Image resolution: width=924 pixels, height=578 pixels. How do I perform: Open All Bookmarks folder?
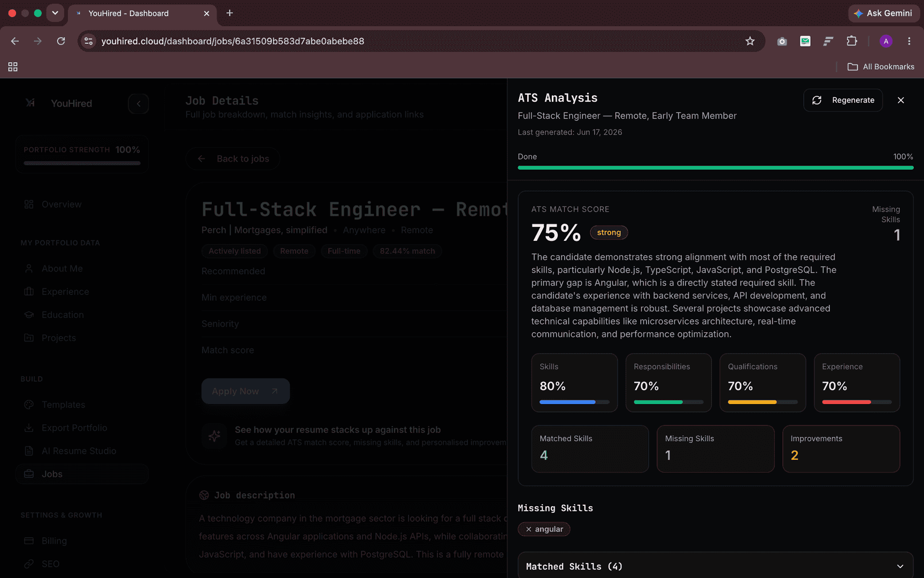tap(881, 67)
